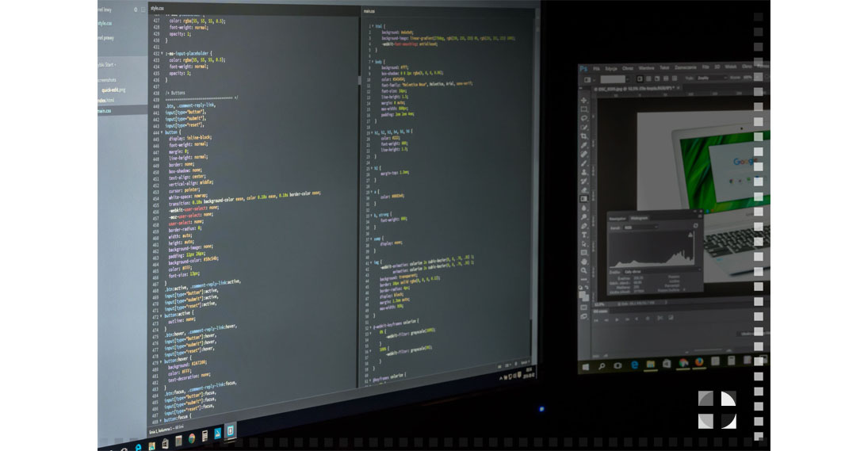868x451 pixels.
Task: Collapse the code block at line 432
Action: click(x=163, y=53)
